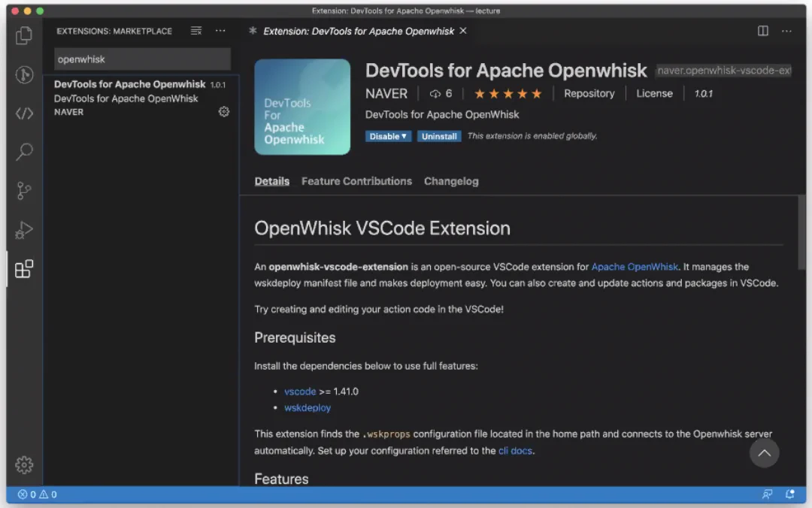This screenshot has width=812, height=508.
Task: Click the install count cloud icon
Action: 435,94
